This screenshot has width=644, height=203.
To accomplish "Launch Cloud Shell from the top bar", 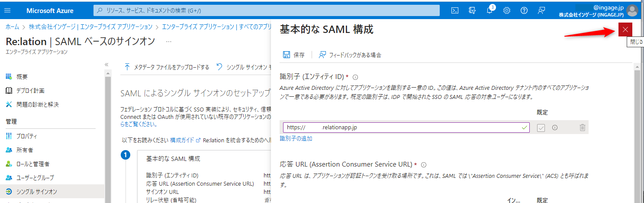I will click(x=455, y=10).
